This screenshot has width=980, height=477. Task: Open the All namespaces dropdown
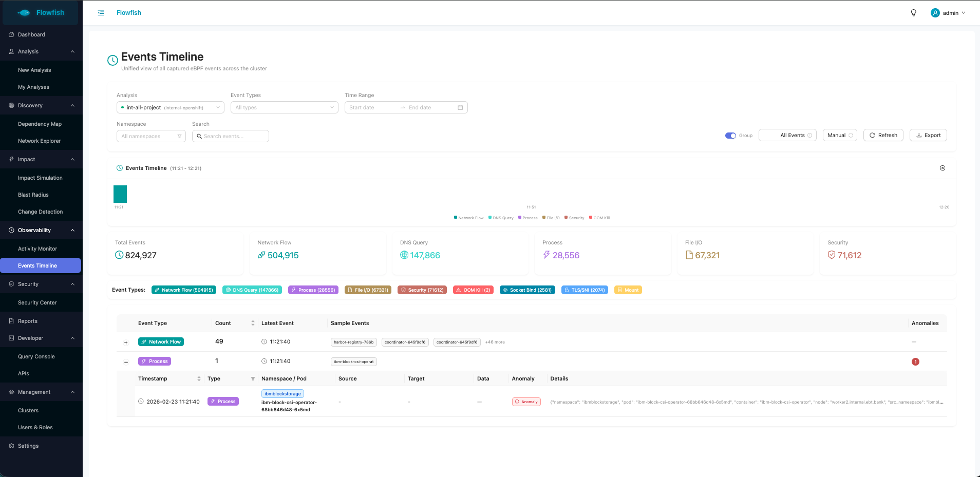(x=151, y=136)
